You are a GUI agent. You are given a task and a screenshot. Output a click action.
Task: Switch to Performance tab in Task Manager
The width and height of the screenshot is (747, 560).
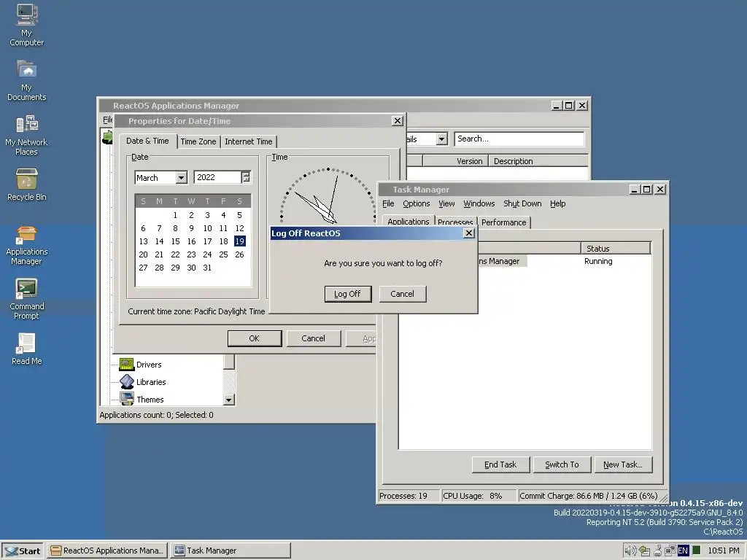(x=503, y=222)
